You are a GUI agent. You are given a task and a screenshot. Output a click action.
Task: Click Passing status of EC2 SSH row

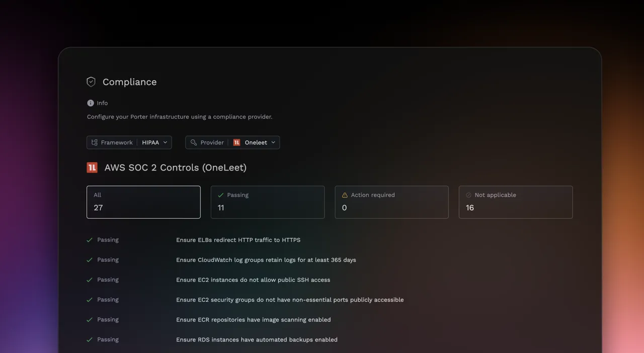pyautogui.click(x=108, y=280)
